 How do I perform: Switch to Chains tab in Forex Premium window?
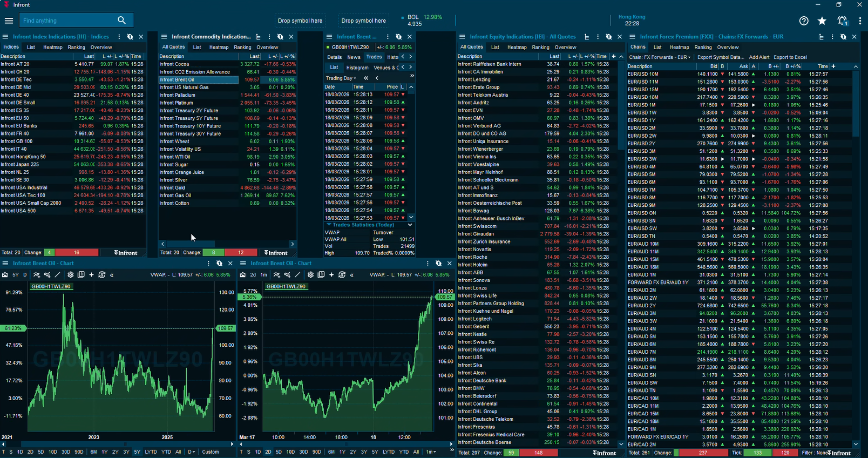point(638,47)
